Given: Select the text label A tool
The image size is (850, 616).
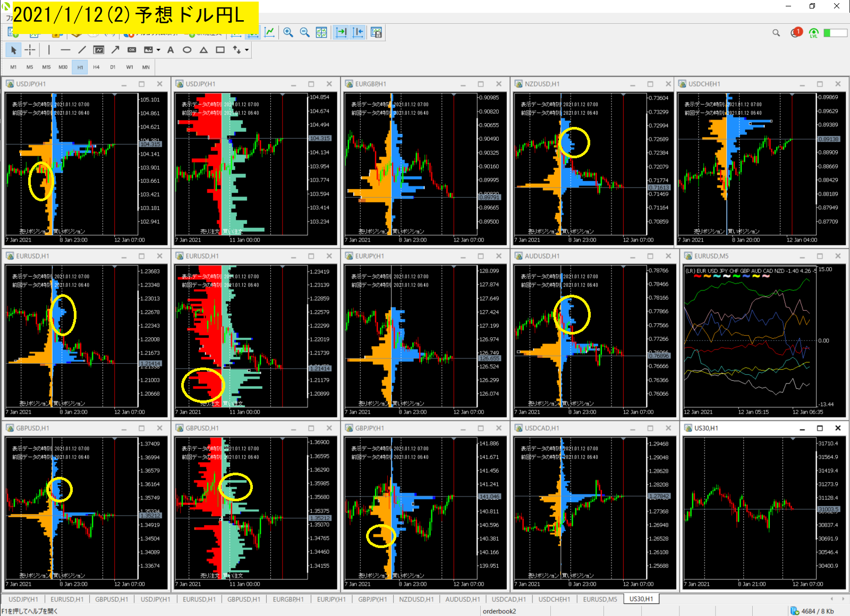Looking at the screenshot, I should [171, 50].
